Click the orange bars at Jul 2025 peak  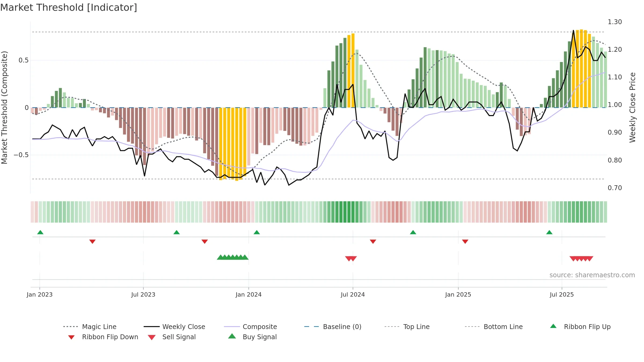(581, 68)
